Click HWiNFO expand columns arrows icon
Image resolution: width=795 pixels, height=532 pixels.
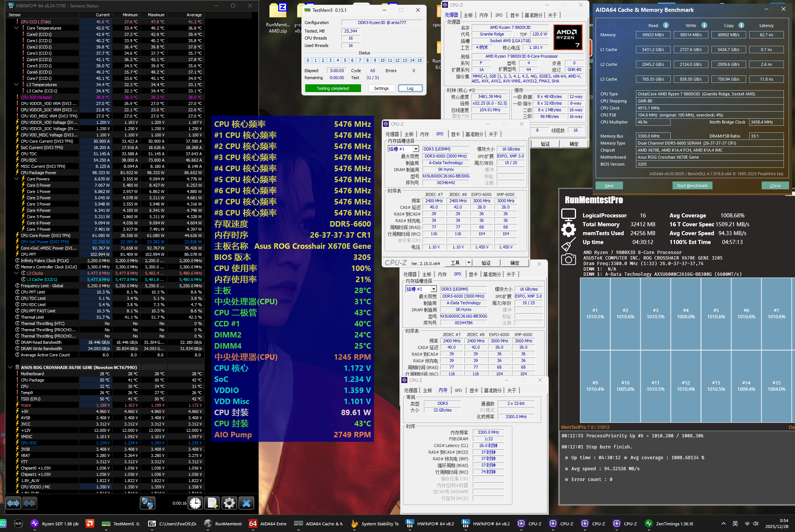click(x=13, y=503)
